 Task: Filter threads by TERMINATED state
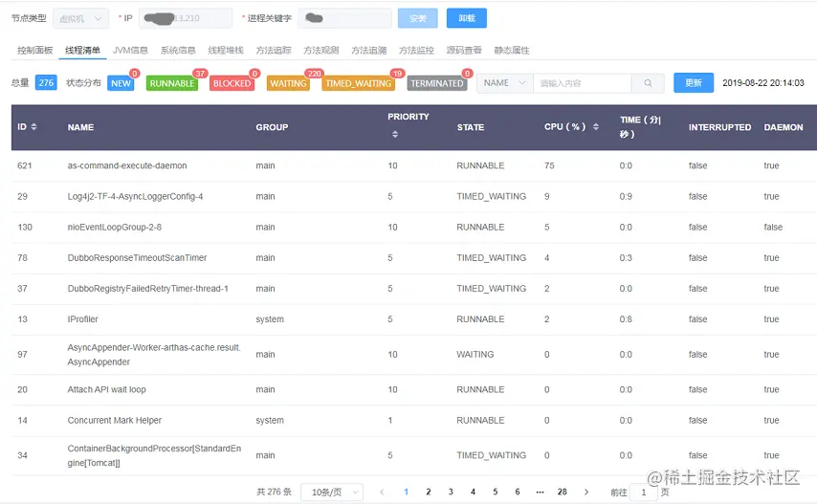click(x=436, y=83)
